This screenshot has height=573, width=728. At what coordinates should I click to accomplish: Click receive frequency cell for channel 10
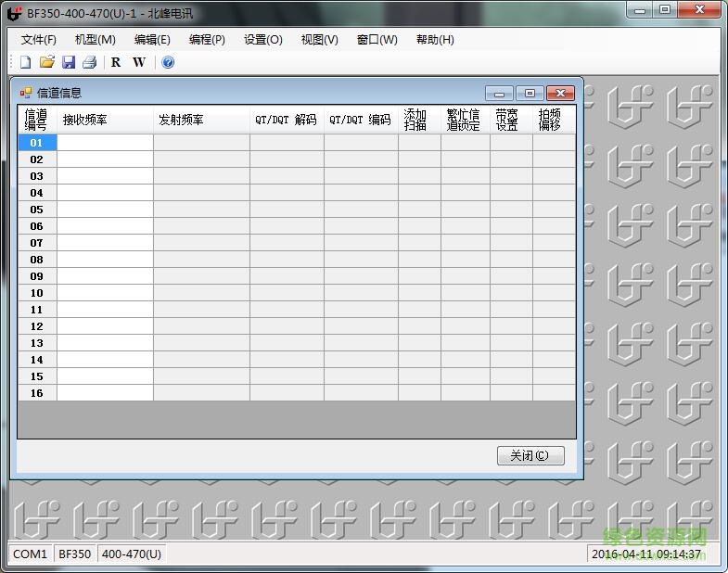[x=106, y=293]
